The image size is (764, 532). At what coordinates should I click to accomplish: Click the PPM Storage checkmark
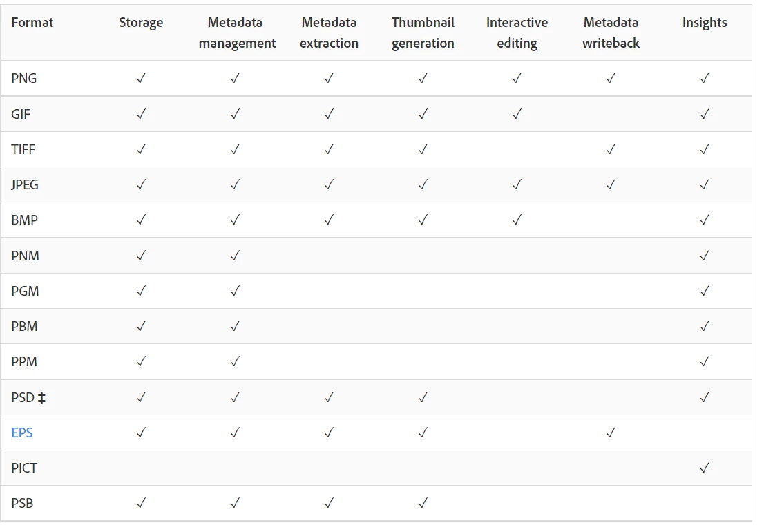pos(142,361)
